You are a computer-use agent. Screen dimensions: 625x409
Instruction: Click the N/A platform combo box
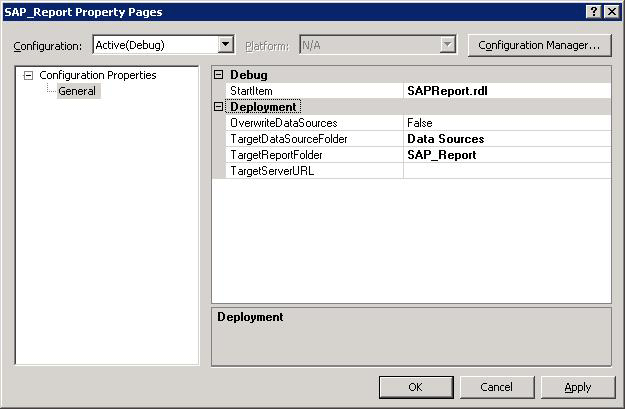pos(378,45)
